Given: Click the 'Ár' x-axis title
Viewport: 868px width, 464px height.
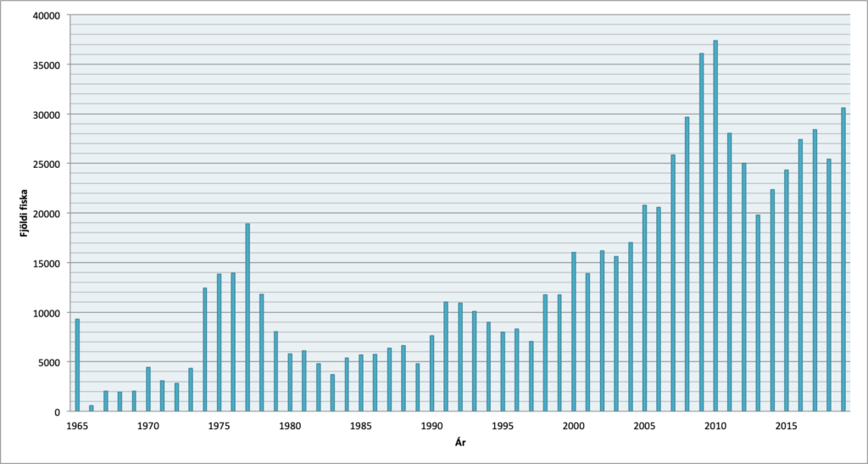Looking at the screenshot, I should click(x=460, y=443).
